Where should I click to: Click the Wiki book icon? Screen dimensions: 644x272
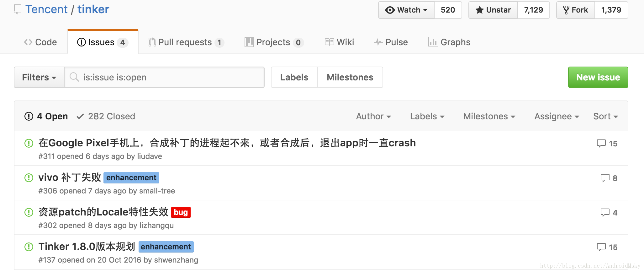[x=329, y=42]
